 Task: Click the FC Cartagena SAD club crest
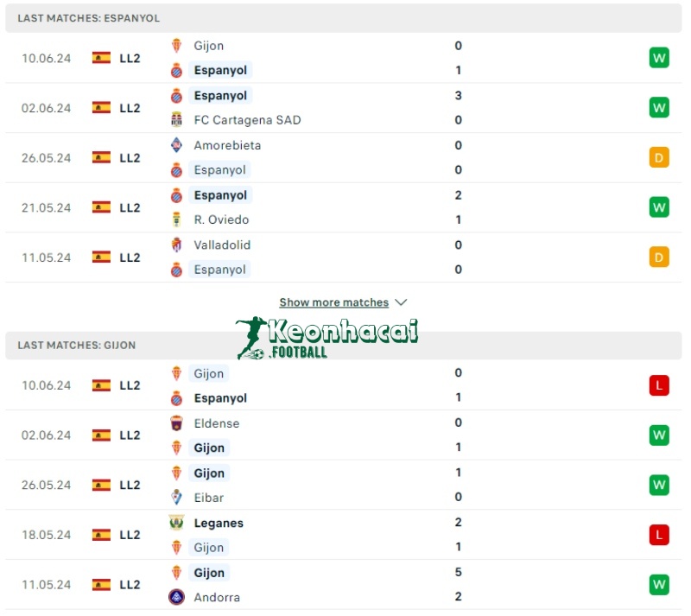point(176,120)
